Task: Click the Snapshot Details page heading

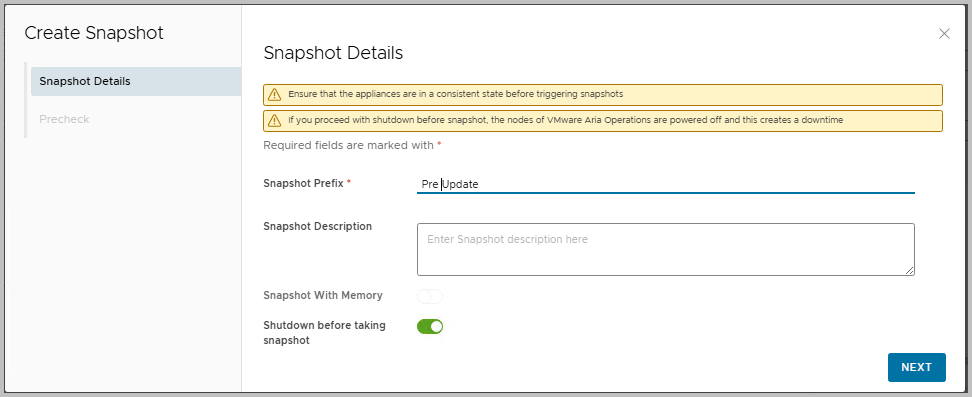Action: click(334, 53)
